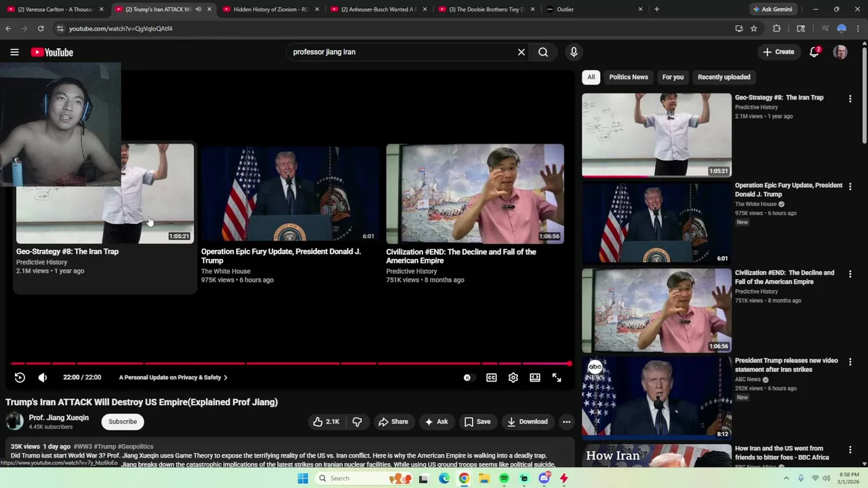Image resolution: width=868 pixels, height=488 pixels.
Task: Share the video
Action: [x=393, y=422]
